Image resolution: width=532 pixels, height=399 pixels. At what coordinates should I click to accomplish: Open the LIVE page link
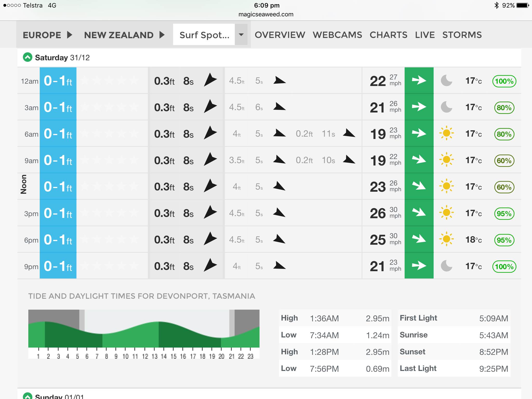point(425,35)
